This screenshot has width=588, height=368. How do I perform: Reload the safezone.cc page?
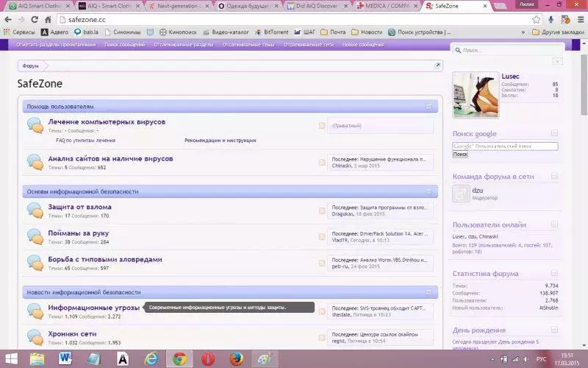35,20
